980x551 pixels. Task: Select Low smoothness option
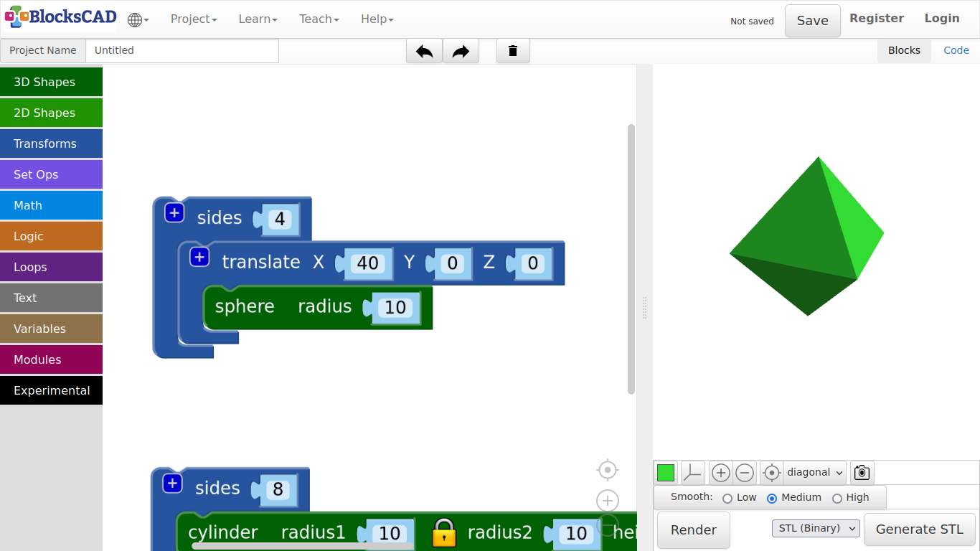pos(727,498)
